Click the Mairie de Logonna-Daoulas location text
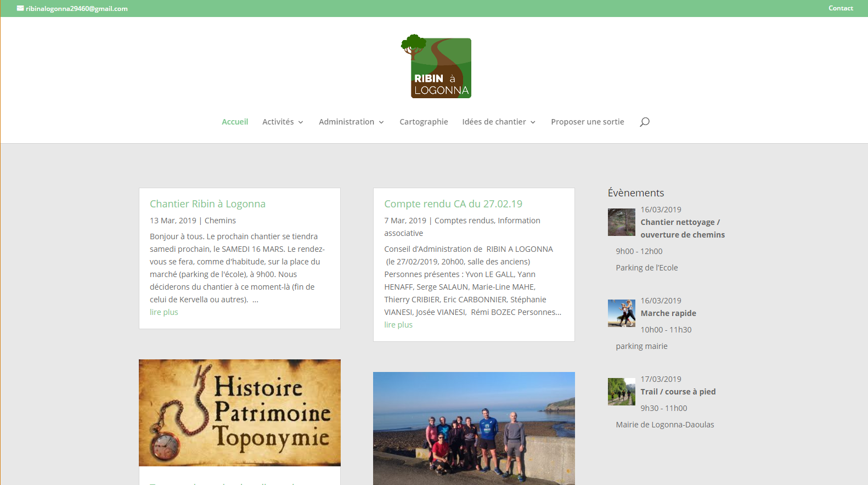The height and width of the screenshot is (485, 868). coord(665,425)
